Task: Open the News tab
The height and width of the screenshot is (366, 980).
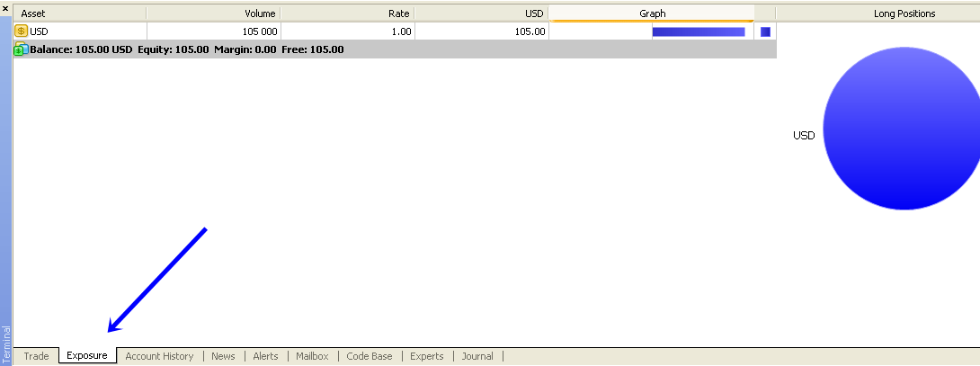Action: tap(223, 356)
